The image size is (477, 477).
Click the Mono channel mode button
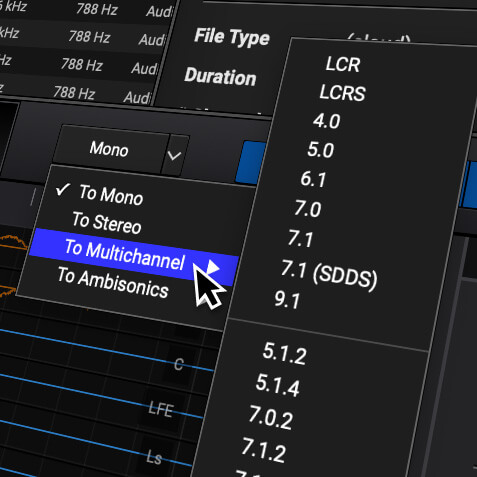click(109, 149)
